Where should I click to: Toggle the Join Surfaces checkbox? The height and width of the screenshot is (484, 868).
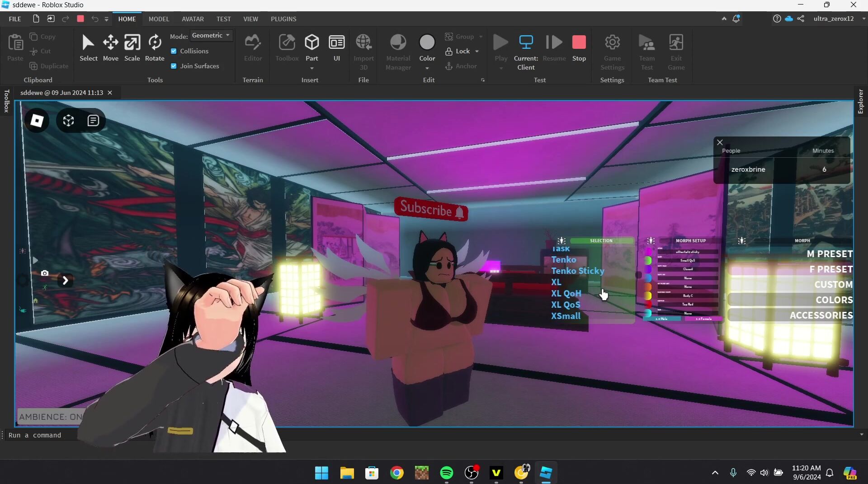tap(174, 66)
